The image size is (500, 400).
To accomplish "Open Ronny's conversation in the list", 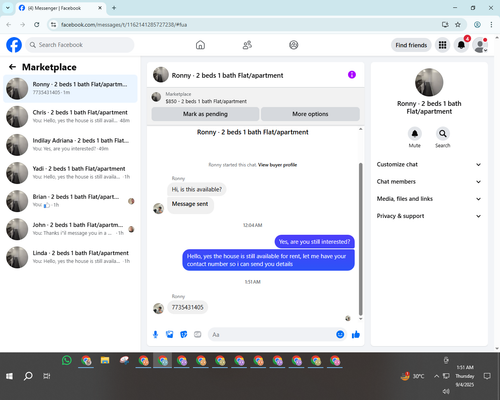I will [x=70, y=88].
